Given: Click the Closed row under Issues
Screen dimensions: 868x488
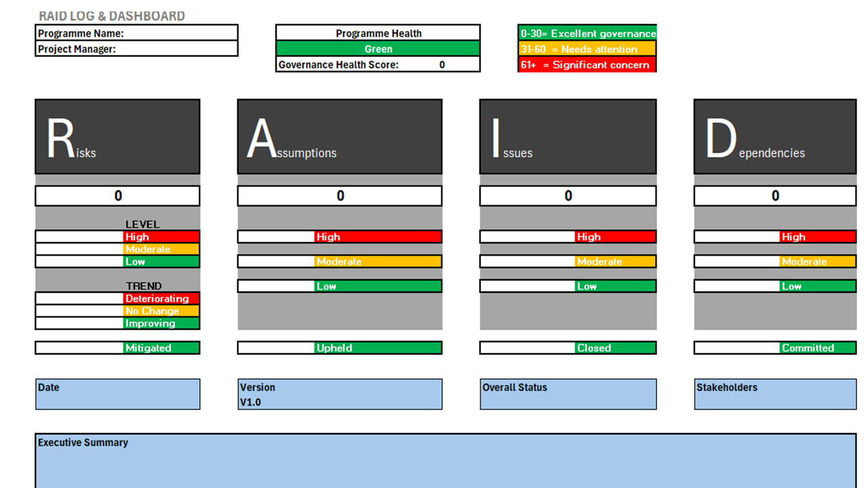Looking at the screenshot, I should pyautogui.click(x=568, y=348).
